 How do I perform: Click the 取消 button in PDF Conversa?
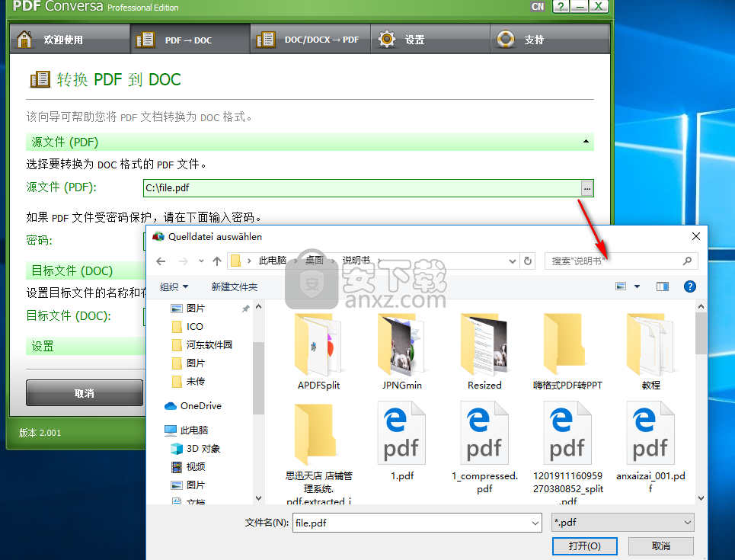tap(85, 393)
